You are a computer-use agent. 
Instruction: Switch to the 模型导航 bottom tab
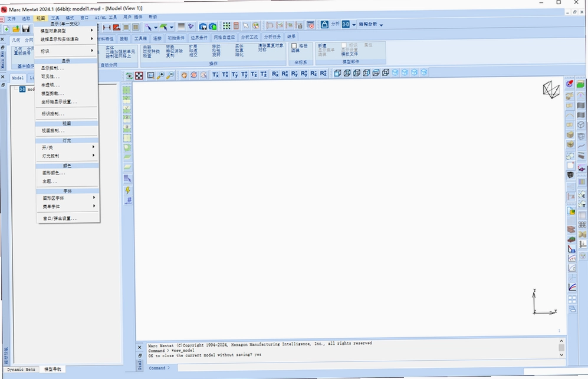[x=52, y=369]
